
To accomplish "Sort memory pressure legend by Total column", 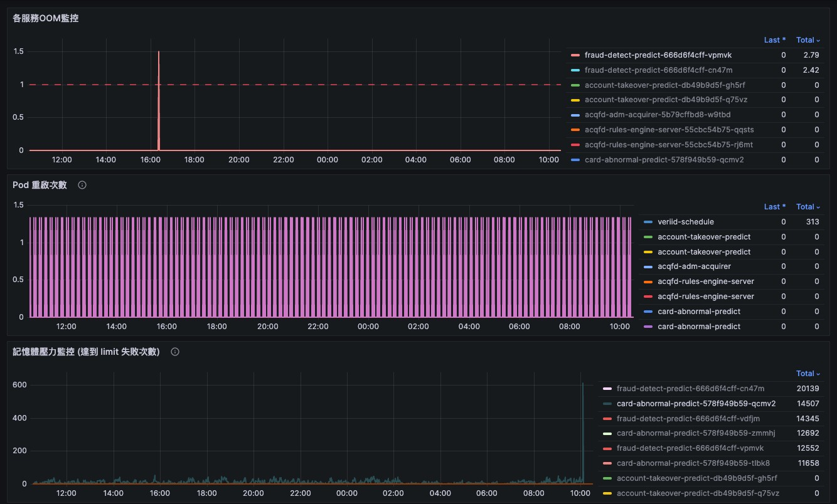I will [x=808, y=374].
